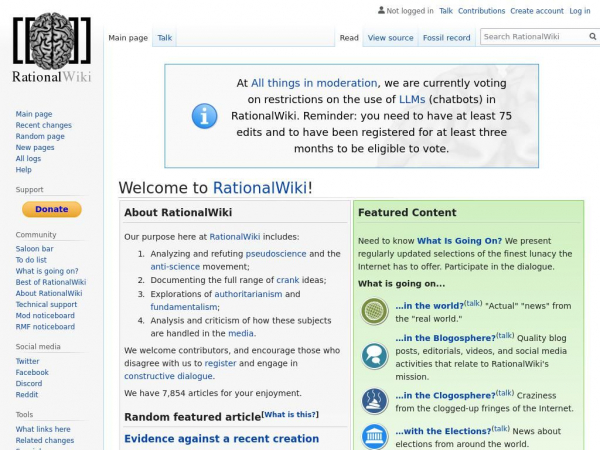Select the Read tab
The height and width of the screenshot is (450, 600).
(349, 38)
